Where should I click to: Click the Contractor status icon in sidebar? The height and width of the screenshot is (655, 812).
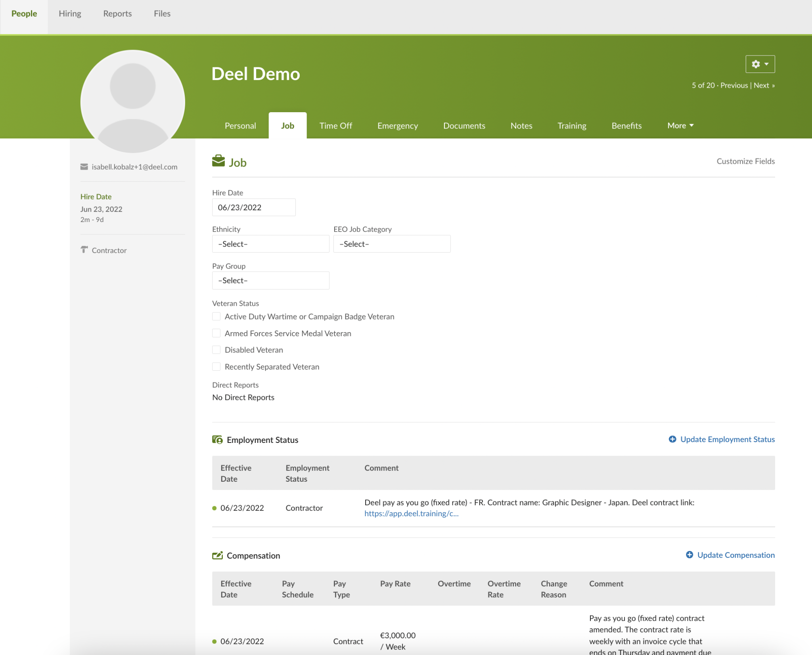point(84,250)
